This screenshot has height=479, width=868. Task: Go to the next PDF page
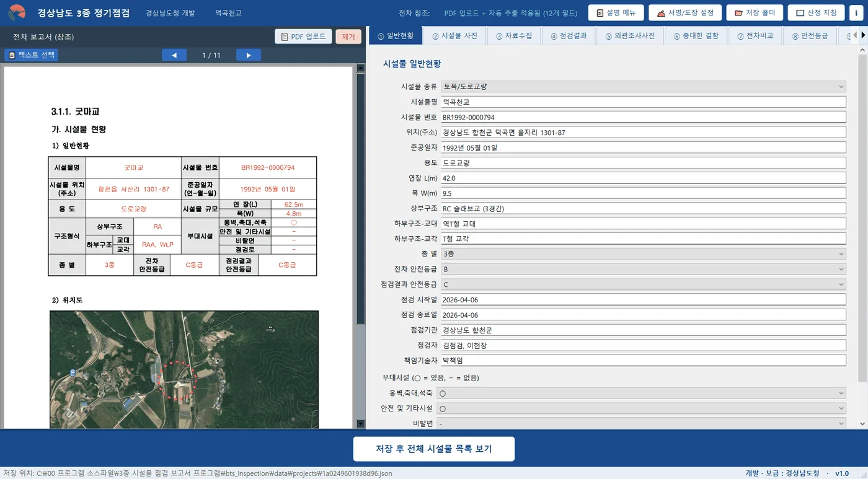click(x=249, y=55)
